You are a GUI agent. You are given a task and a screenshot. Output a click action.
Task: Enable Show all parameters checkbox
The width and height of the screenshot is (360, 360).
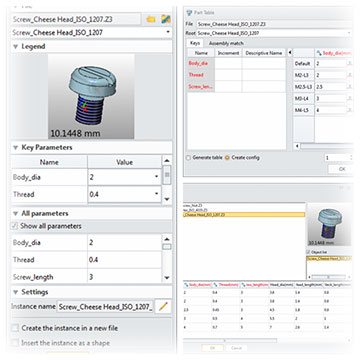(15, 226)
